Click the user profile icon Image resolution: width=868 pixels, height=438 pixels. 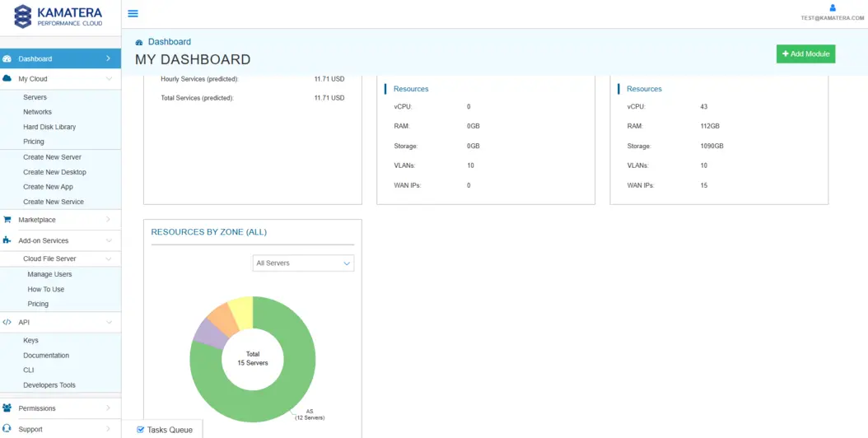pyautogui.click(x=833, y=8)
